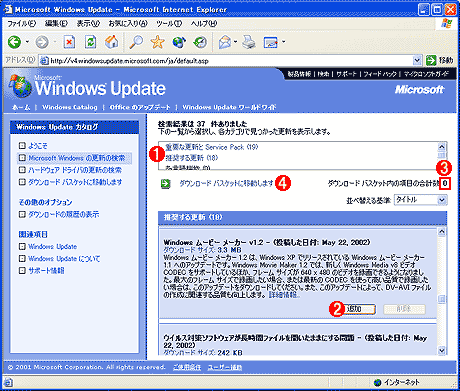Click the green arrow beside download basket link
The width and height of the screenshot is (460, 391).
pyautogui.click(x=165, y=183)
